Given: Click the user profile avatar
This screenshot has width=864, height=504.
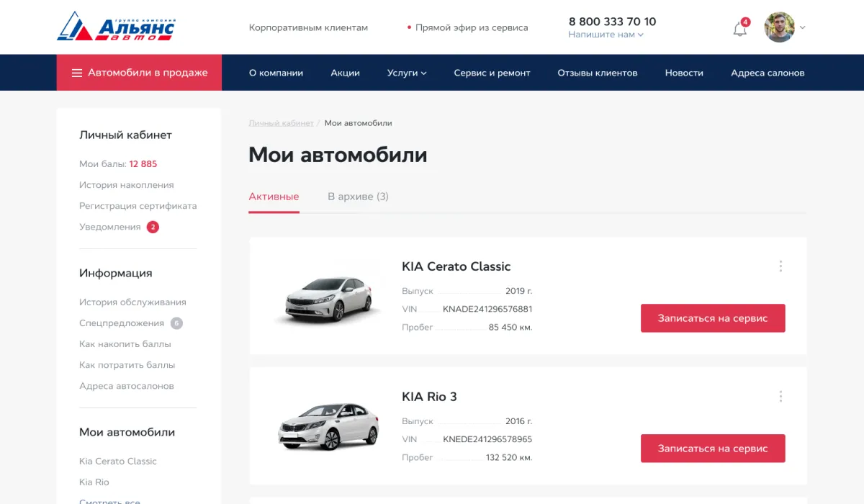Looking at the screenshot, I should (x=779, y=27).
